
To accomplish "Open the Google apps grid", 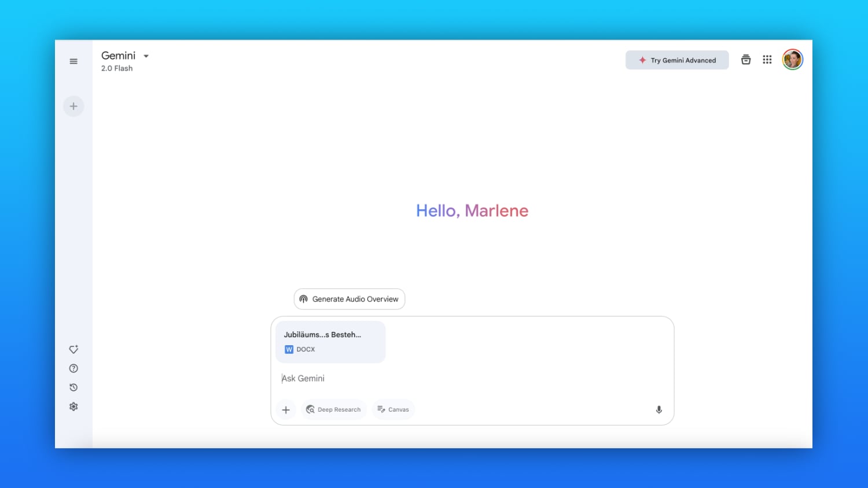I will coord(767,60).
